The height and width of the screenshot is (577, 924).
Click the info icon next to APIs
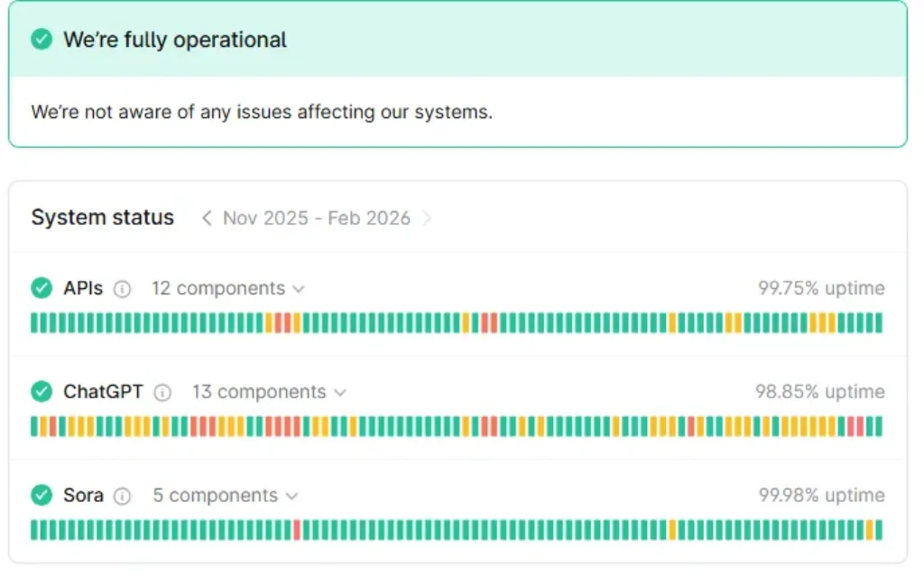tap(123, 289)
